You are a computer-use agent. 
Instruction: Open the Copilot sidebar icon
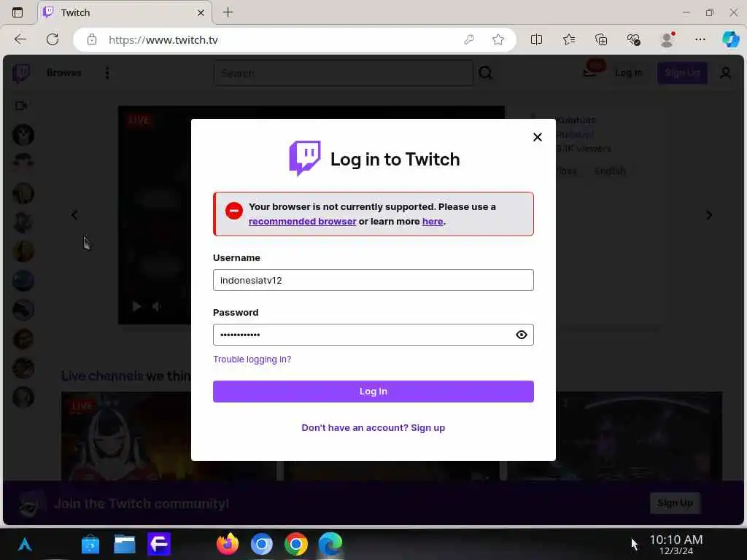coord(731,39)
